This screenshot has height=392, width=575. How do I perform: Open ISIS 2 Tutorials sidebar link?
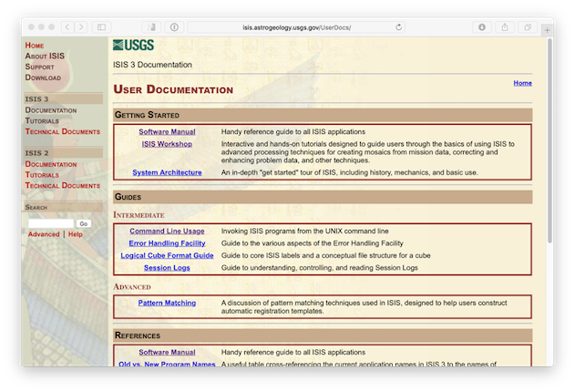click(42, 174)
